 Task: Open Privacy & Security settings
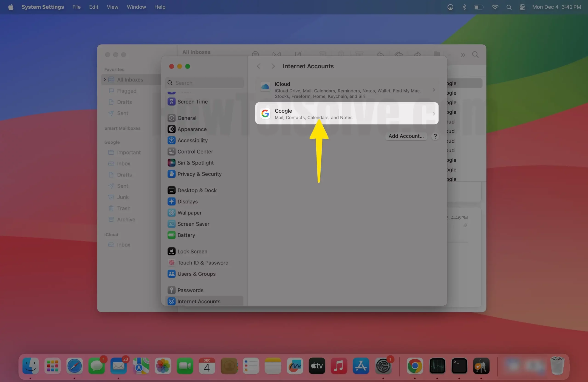[199, 174]
